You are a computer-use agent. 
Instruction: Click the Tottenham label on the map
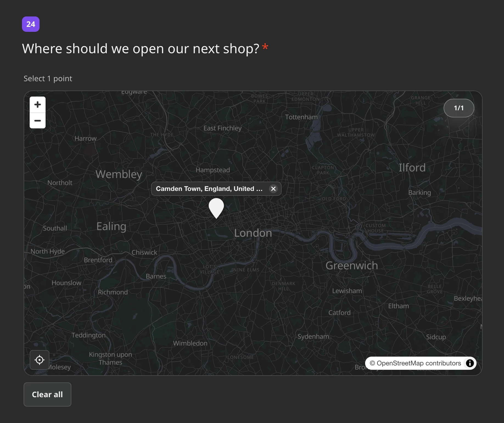(301, 117)
